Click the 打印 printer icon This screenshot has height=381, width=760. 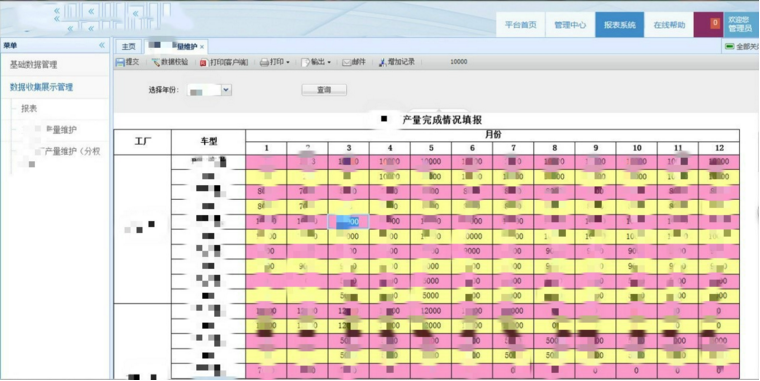tap(264, 63)
